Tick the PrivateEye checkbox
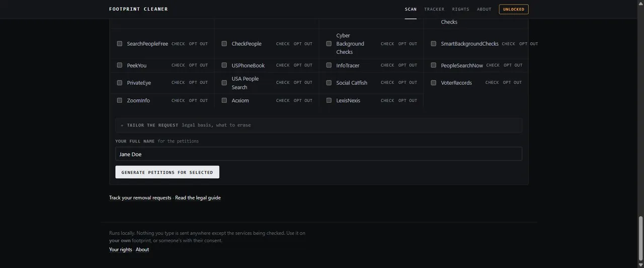The width and height of the screenshot is (644, 268). coord(120,83)
